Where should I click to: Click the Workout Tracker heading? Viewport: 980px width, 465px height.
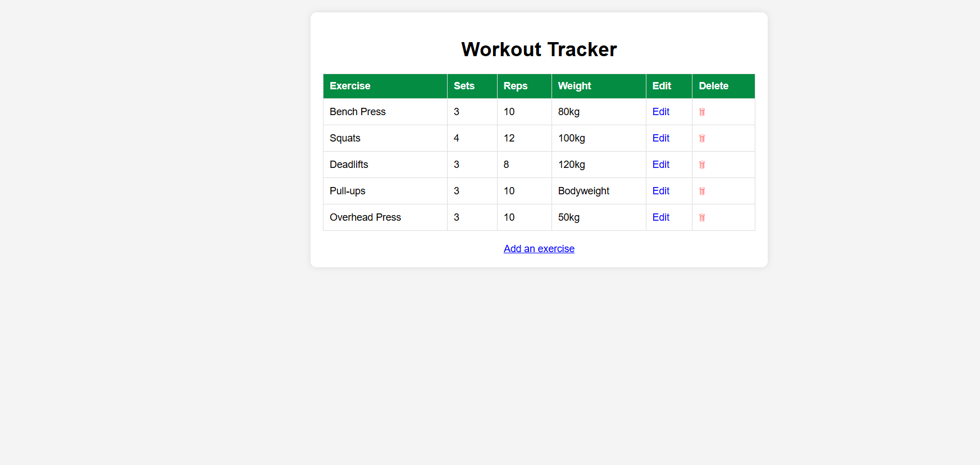539,49
